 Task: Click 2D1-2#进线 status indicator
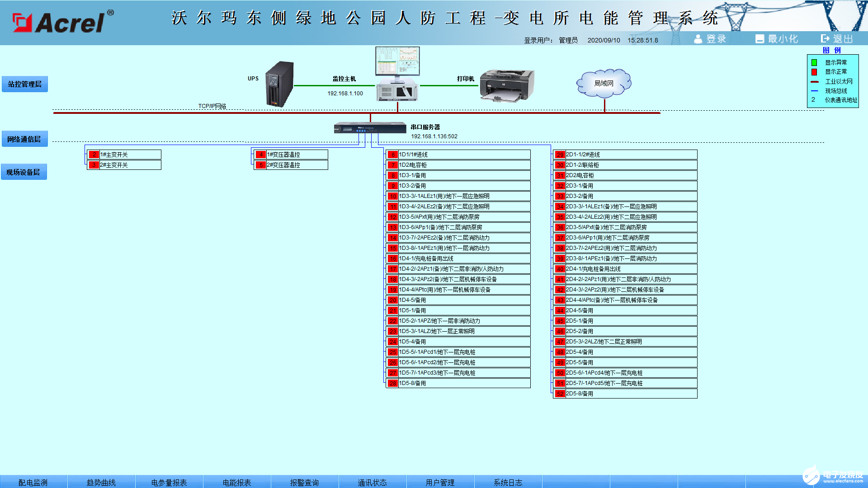(557, 155)
